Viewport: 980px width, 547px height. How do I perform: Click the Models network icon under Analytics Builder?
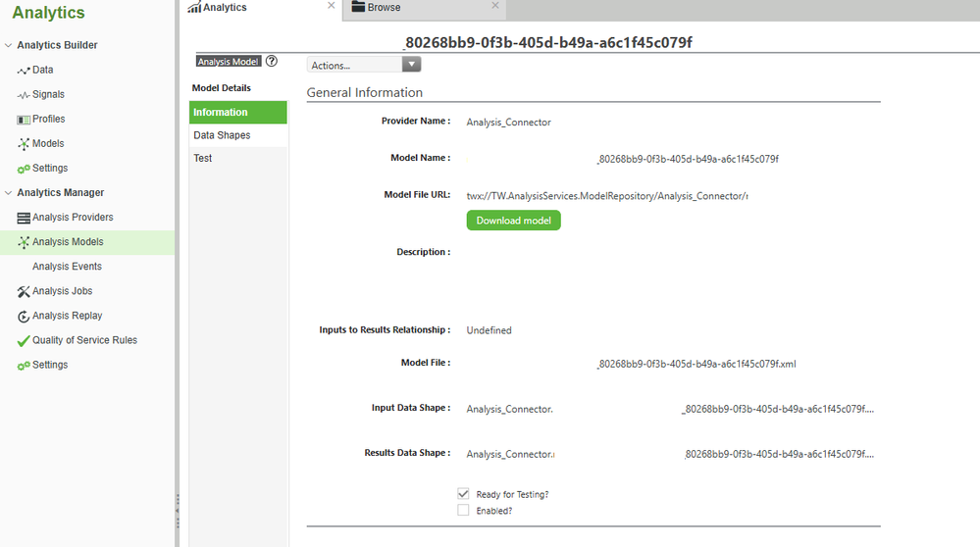pyautogui.click(x=24, y=144)
